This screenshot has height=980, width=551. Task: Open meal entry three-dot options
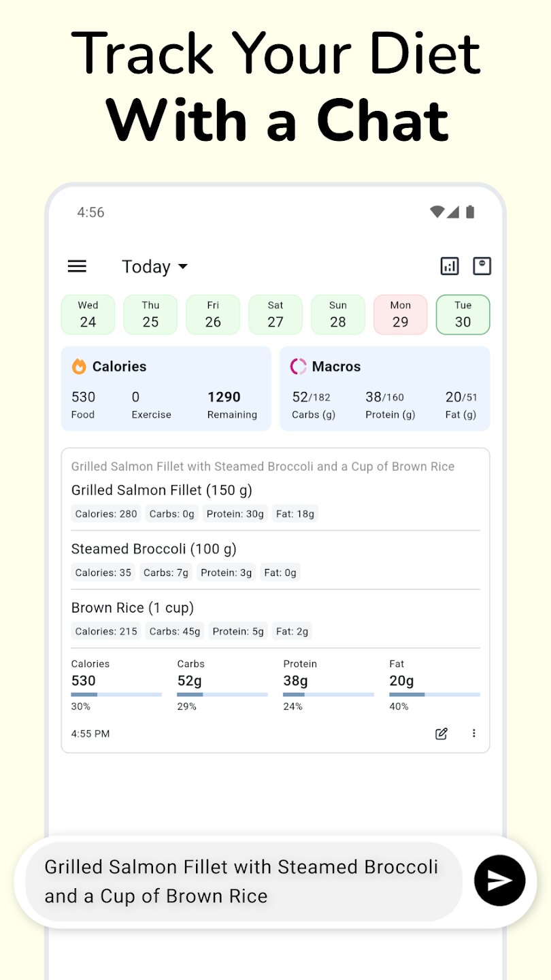click(474, 734)
